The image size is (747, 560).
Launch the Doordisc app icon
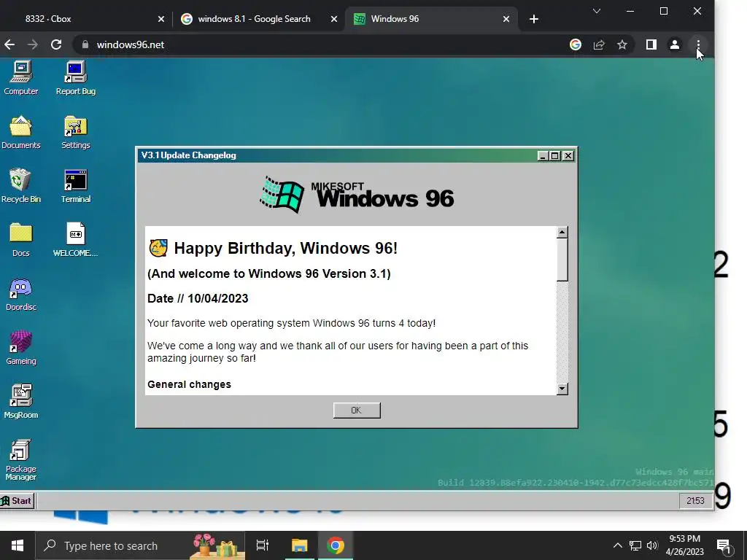21,294
